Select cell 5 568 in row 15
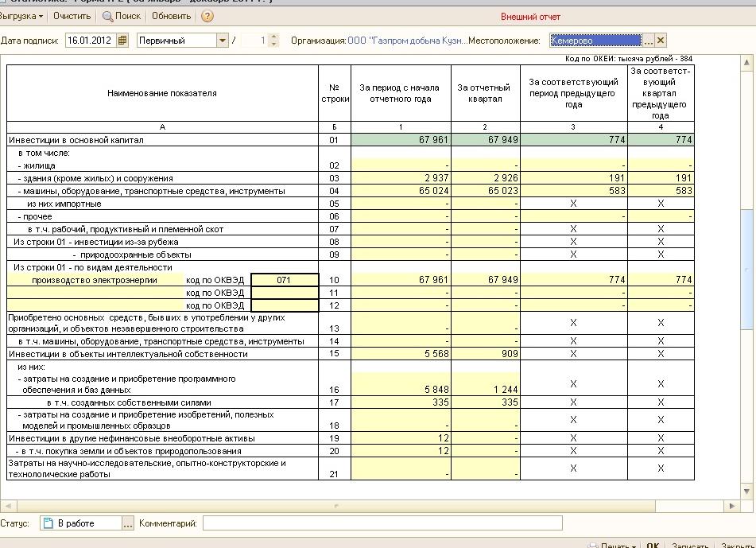Screen dimensions: 756x548 [x=401, y=354]
